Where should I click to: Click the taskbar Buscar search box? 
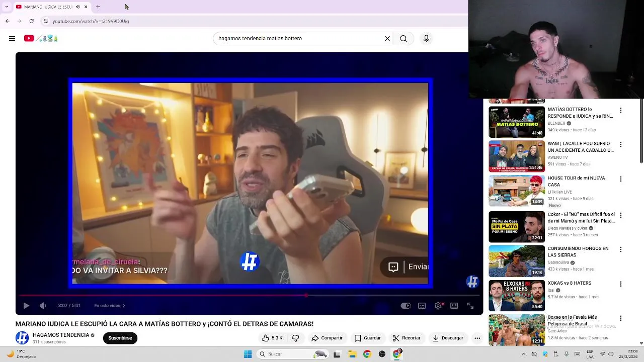[x=292, y=354]
